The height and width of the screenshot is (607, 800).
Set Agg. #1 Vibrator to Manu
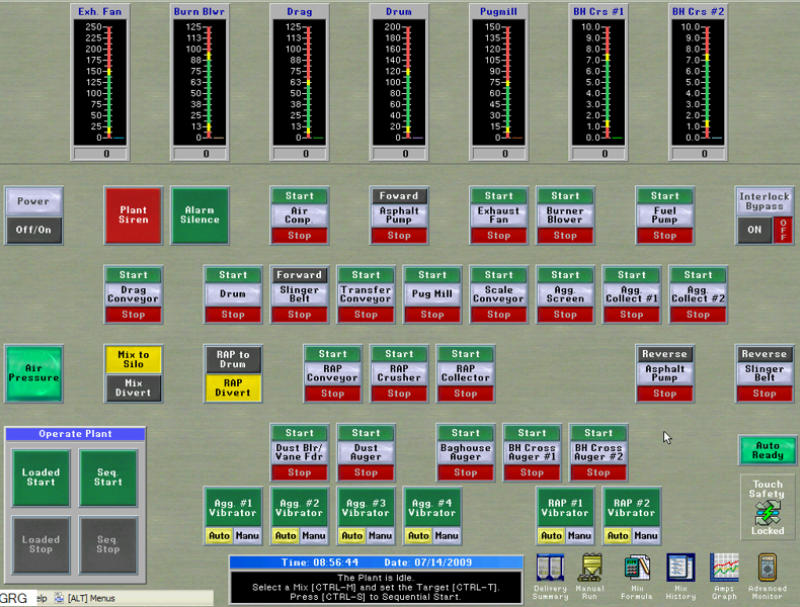coord(247,536)
